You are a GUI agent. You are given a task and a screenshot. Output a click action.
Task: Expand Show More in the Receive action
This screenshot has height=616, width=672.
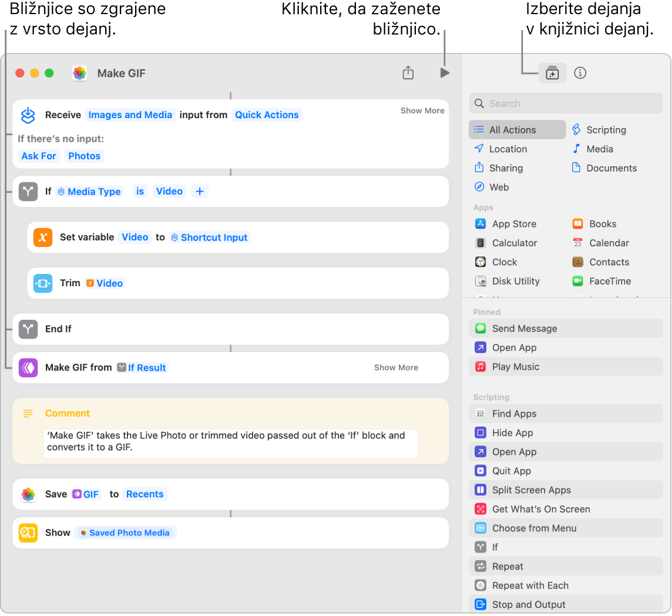[422, 111]
